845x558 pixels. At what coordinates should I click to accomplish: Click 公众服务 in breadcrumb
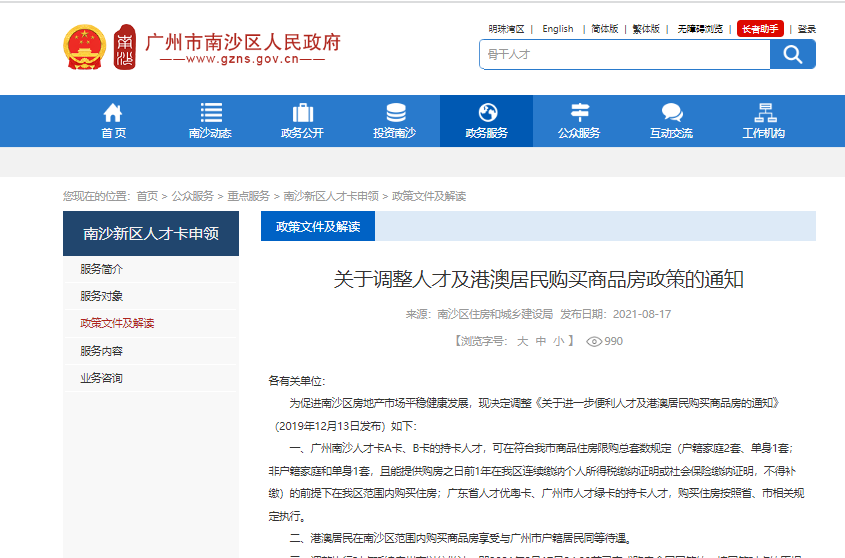tap(192, 196)
